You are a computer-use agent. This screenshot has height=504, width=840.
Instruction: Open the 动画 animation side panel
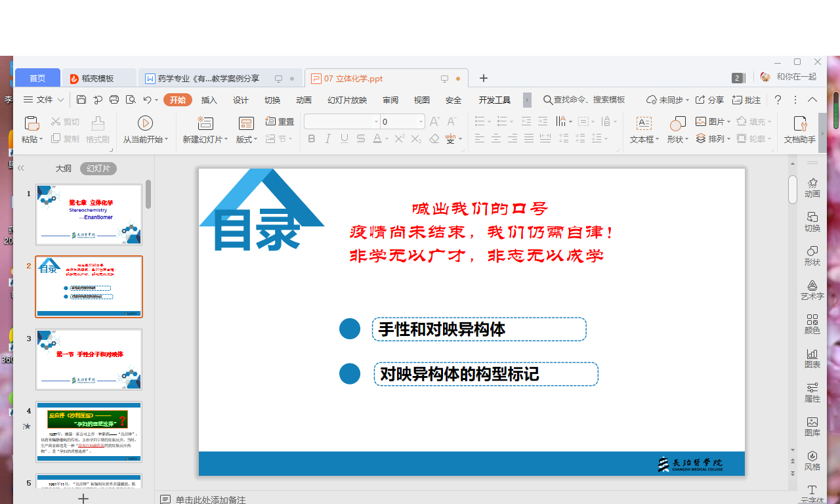pos(812,187)
